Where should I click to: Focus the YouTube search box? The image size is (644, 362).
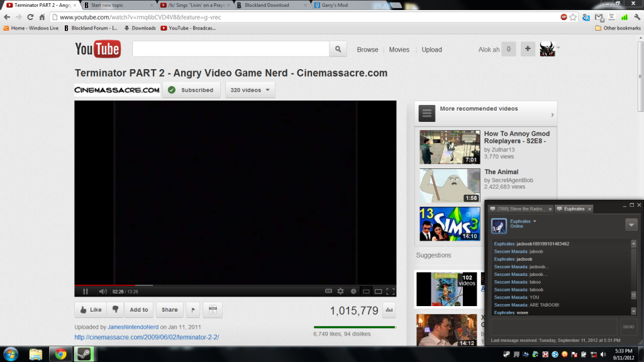tap(231, 49)
